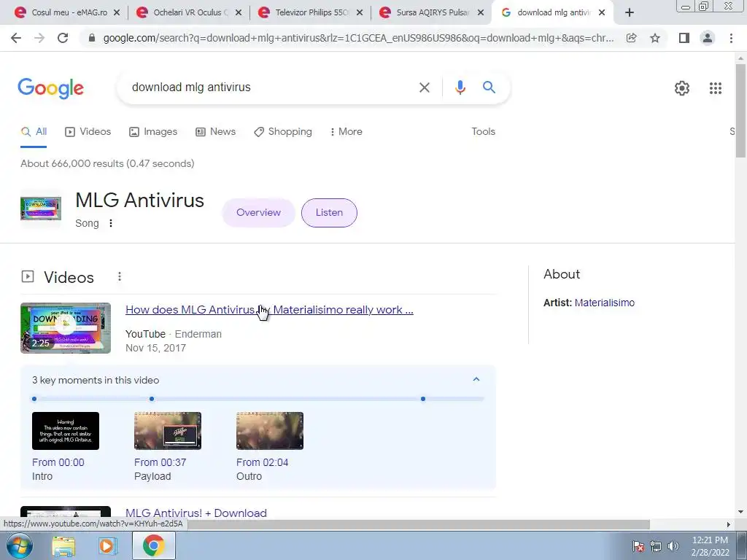Viewport: 747px width, 560px height.
Task: Collapse the key moments section chevron
Action: (476, 379)
